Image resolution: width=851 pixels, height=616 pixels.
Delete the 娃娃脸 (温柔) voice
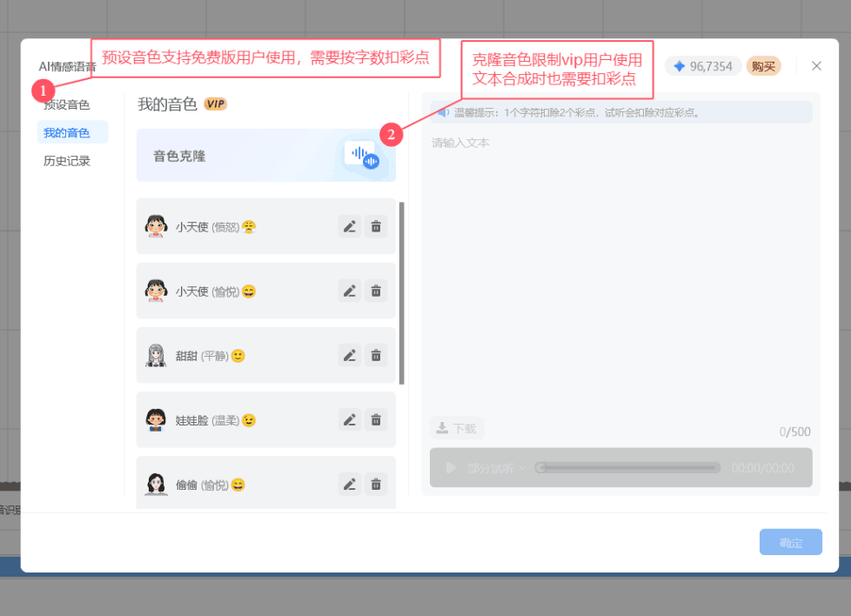(x=376, y=420)
